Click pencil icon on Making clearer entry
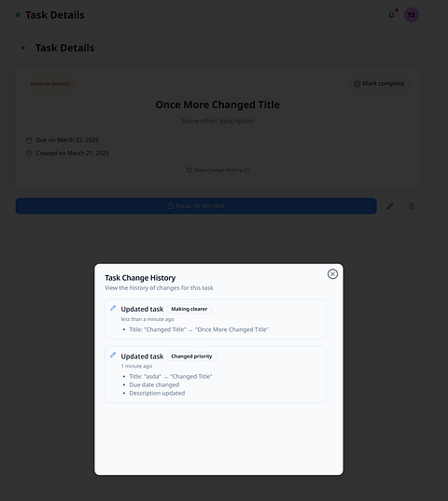The height and width of the screenshot is (501, 448). (x=113, y=308)
